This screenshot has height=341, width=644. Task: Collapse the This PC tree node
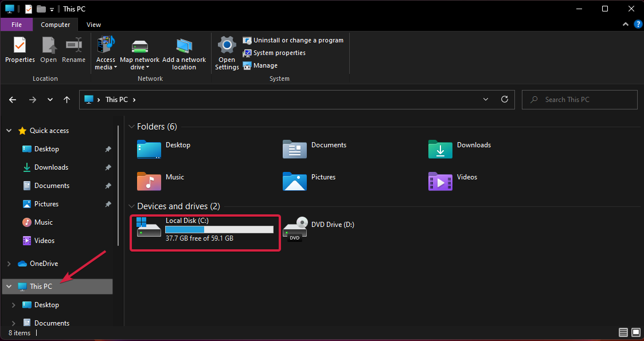pyautogui.click(x=9, y=287)
